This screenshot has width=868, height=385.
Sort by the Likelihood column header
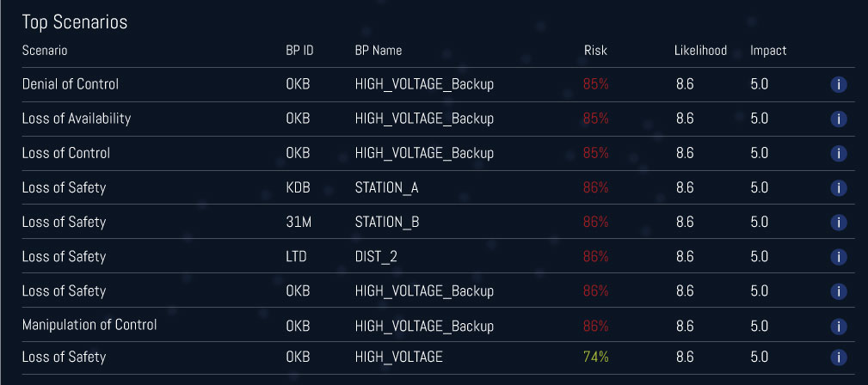pos(700,51)
